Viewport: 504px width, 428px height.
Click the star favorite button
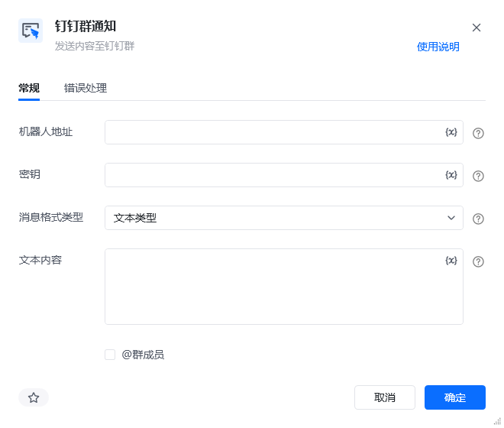coord(34,397)
